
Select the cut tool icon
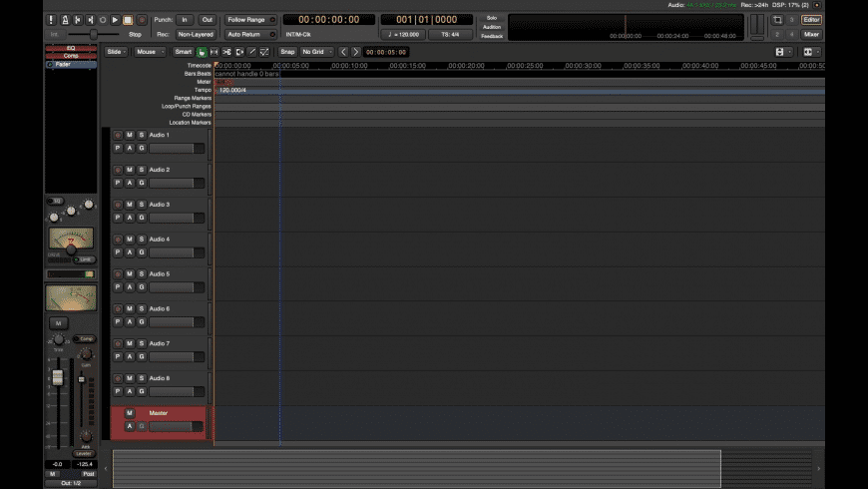[226, 52]
